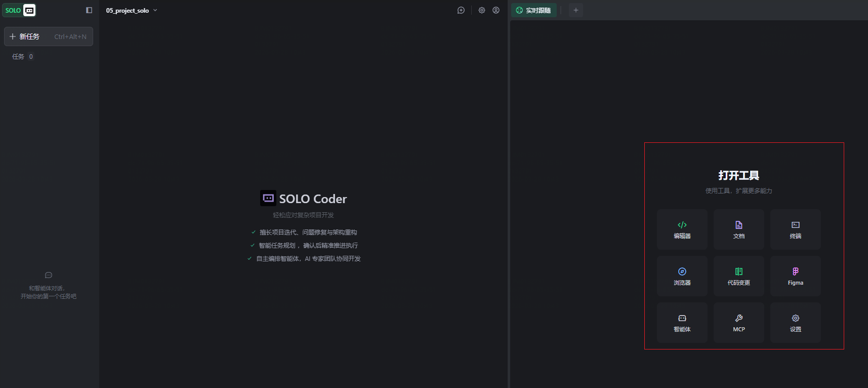The image size is (868, 388).
Task: Collapse the left sidebar panel
Action: point(89,10)
